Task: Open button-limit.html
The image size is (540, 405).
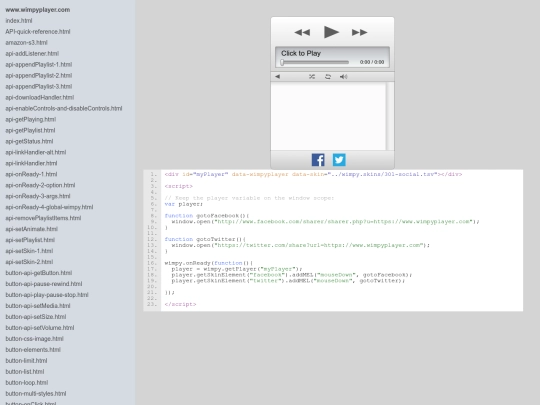Action: [x=26, y=361]
